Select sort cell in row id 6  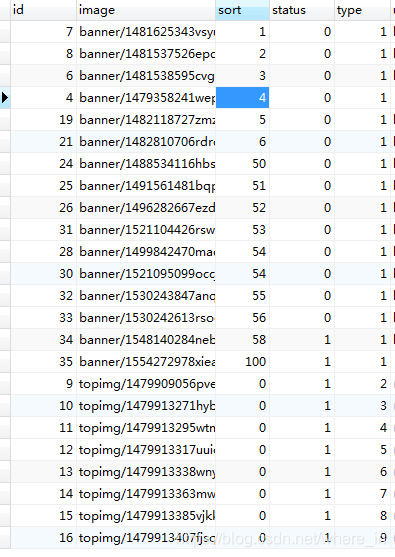pyautogui.click(x=242, y=76)
